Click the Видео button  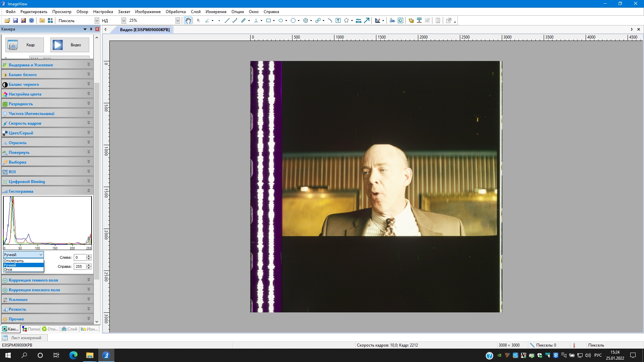tap(70, 45)
